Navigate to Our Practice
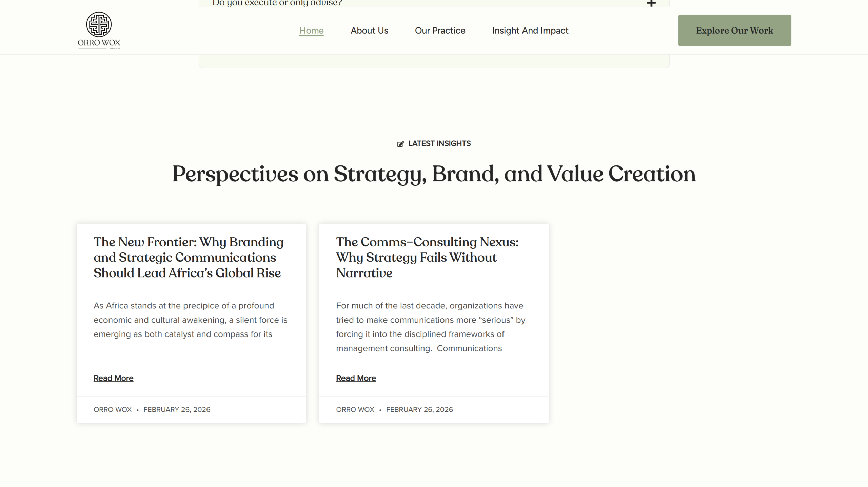The height and width of the screenshot is (487, 868). point(440,31)
